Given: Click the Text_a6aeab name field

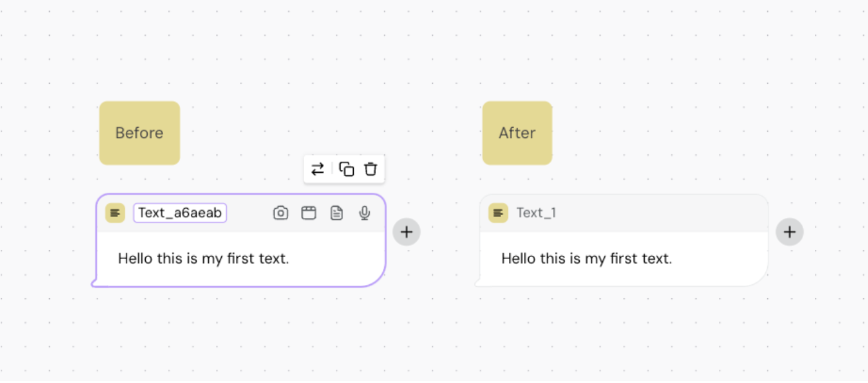Looking at the screenshot, I should [x=180, y=213].
